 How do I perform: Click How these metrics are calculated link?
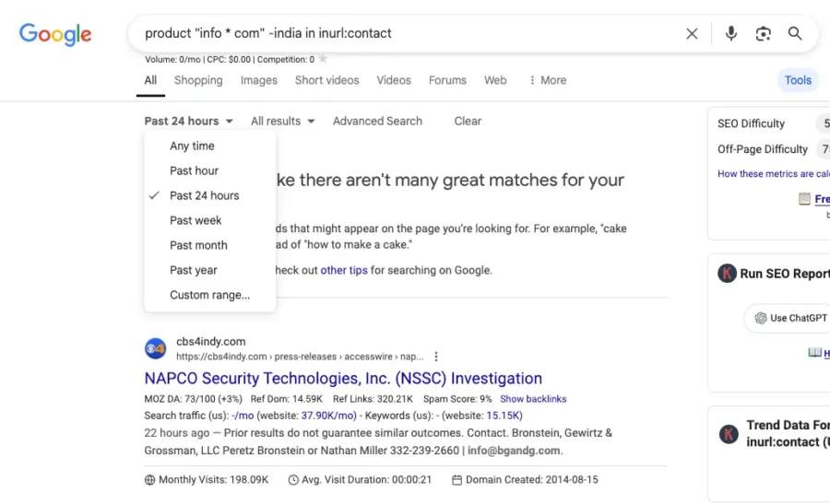coord(774,174)
